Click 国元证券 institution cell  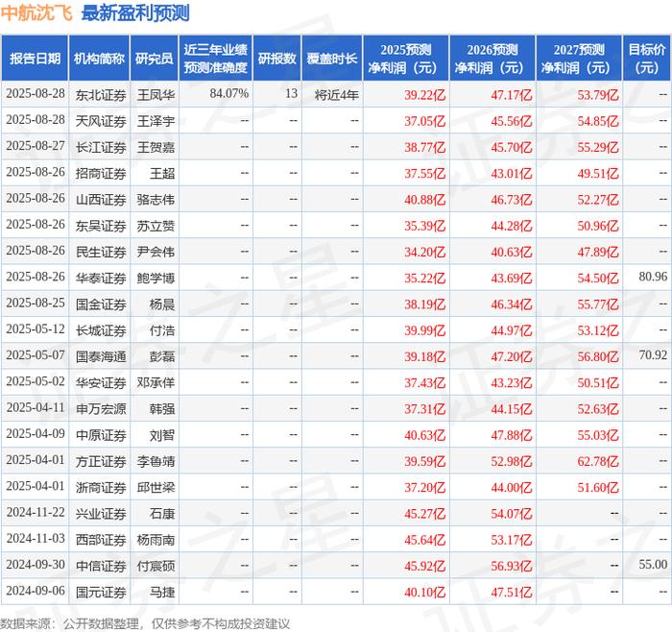pyautogui.click(x=101, y=592)
